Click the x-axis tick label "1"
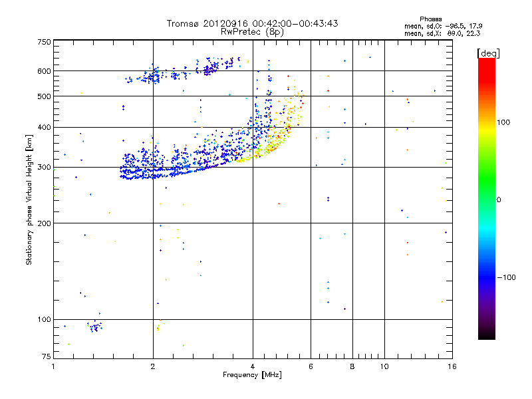 pos(53,366)
